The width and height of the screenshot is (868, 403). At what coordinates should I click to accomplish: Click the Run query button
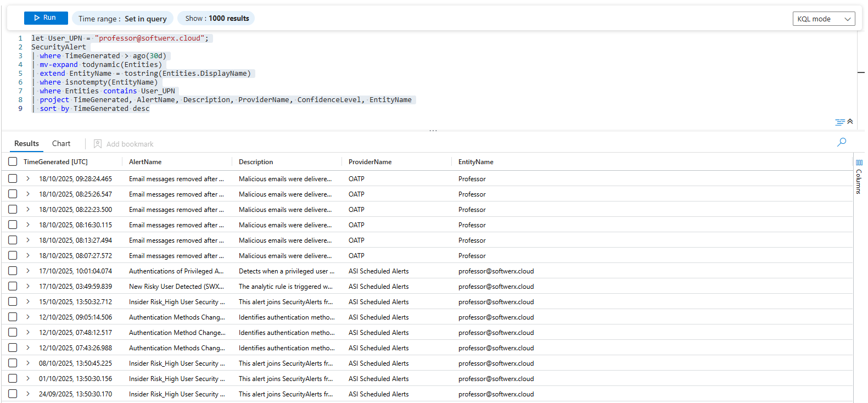tap(46, 18)
